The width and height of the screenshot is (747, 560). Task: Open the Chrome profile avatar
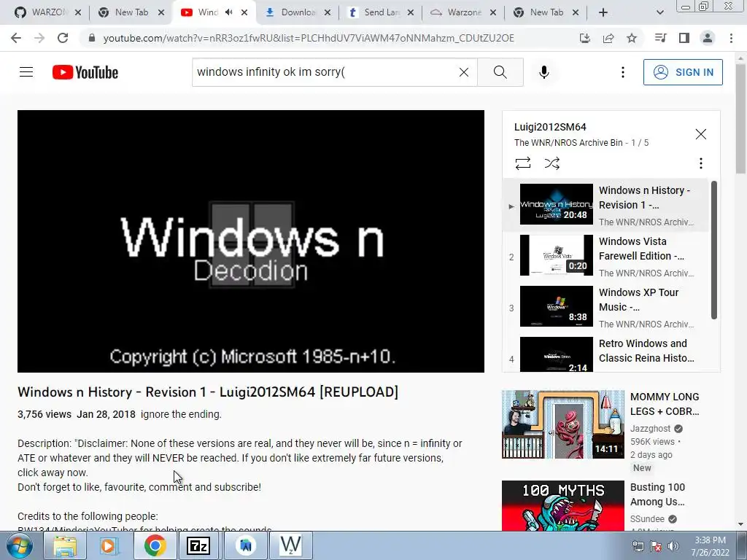tap(708, 38)
